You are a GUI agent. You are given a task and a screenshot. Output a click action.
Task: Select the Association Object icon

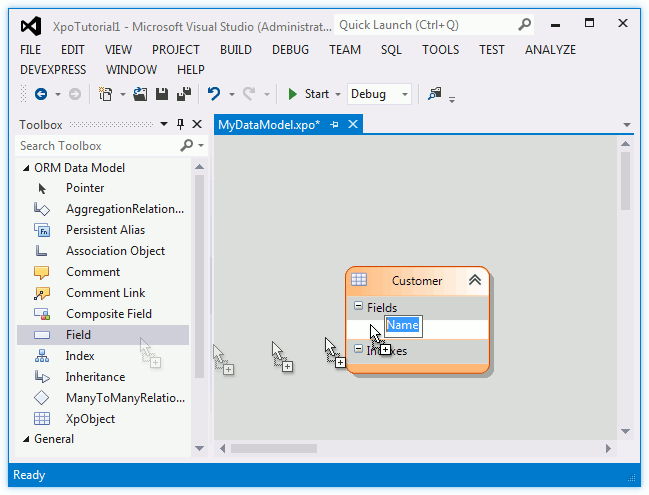coord(41,251)
